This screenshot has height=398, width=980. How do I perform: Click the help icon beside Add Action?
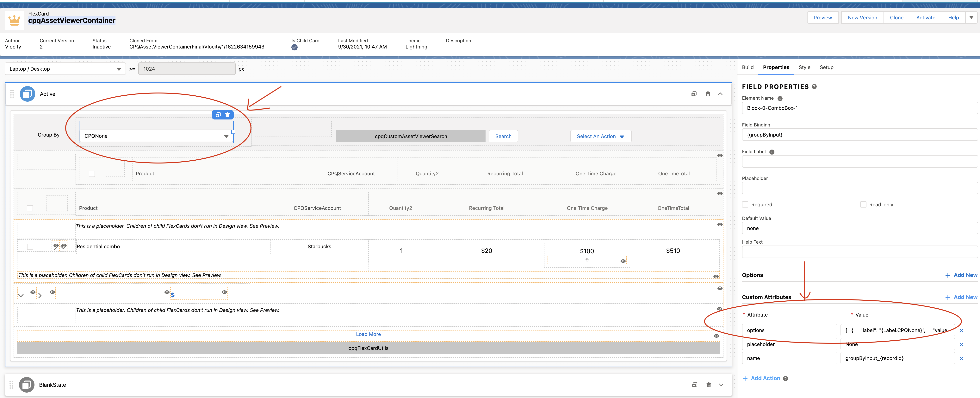point(786,379)
